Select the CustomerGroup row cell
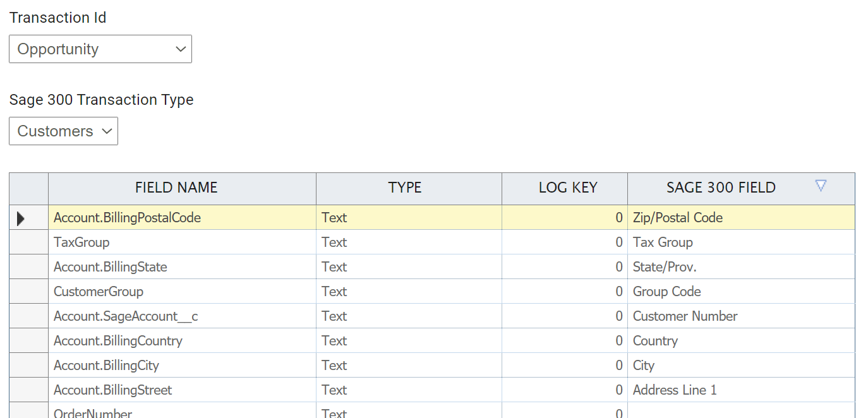Viewport: 868px width, 418px height. coord(99,292)
